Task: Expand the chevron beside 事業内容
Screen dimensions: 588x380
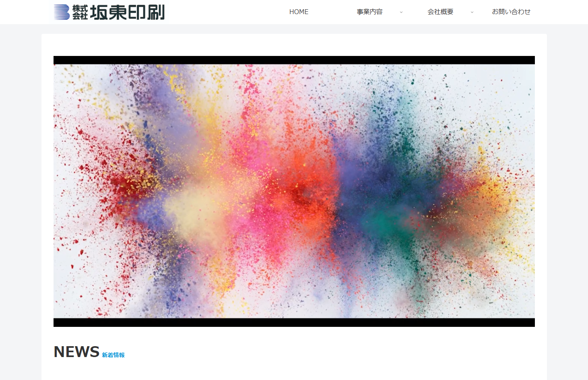Action: 401,12
